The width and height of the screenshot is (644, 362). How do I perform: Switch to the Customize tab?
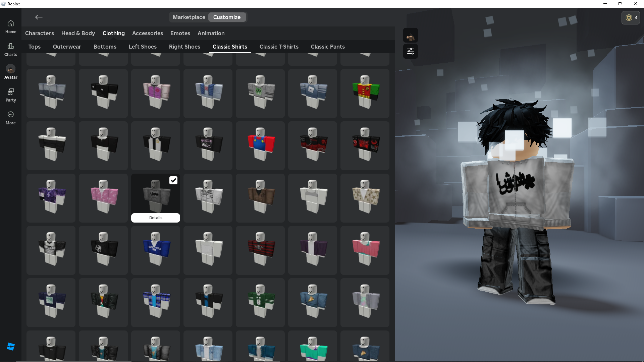[227, 17]
